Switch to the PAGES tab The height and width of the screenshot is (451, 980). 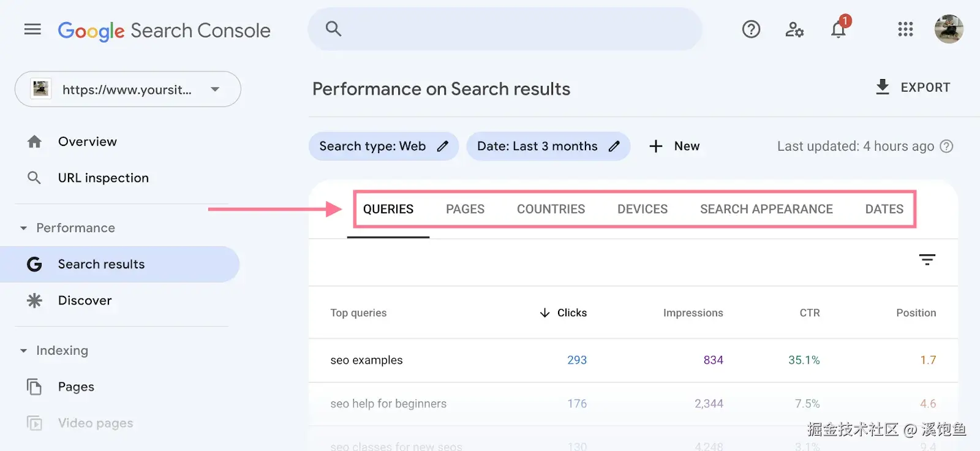465,209
